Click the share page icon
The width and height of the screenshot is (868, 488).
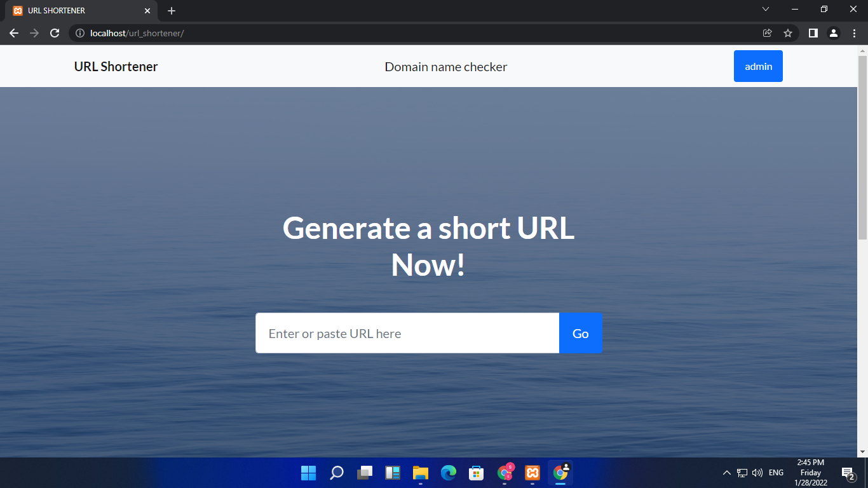pos(768,33)
